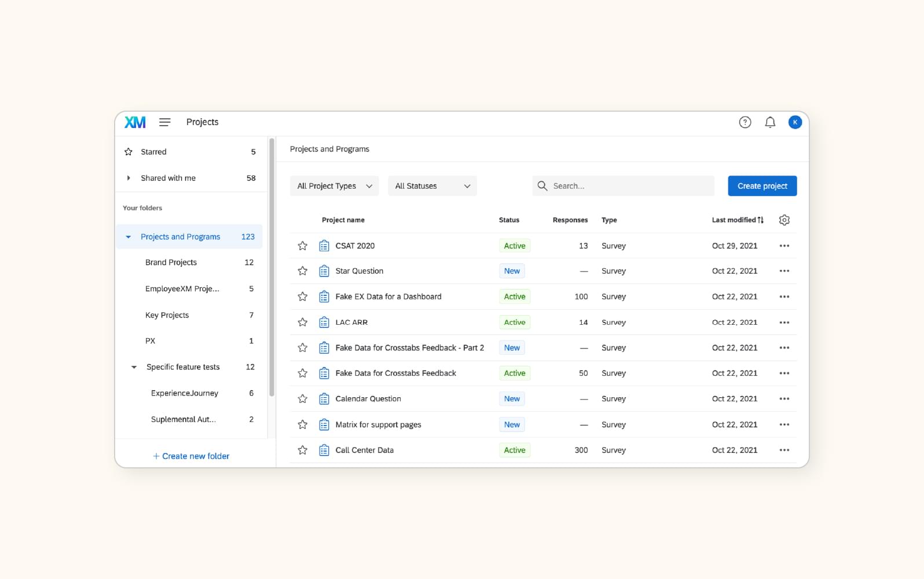
Task: Click the Responses column header
Action: [570, 220]
